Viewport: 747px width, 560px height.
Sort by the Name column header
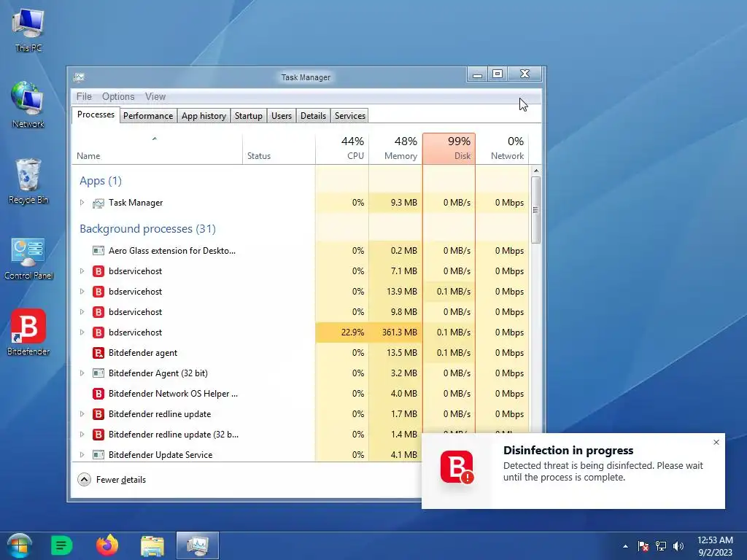(x=157, y=149)
